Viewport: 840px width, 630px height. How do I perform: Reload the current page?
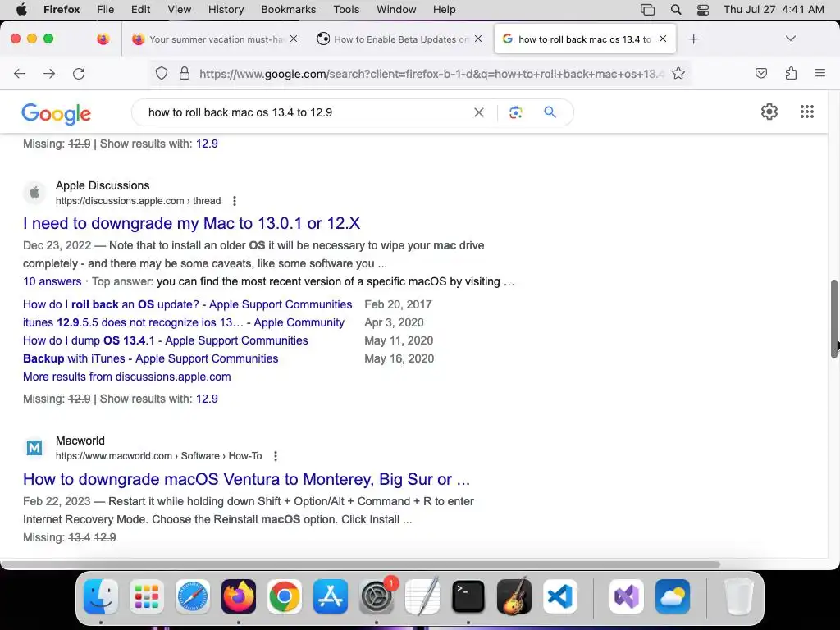[x=79, y=73]
